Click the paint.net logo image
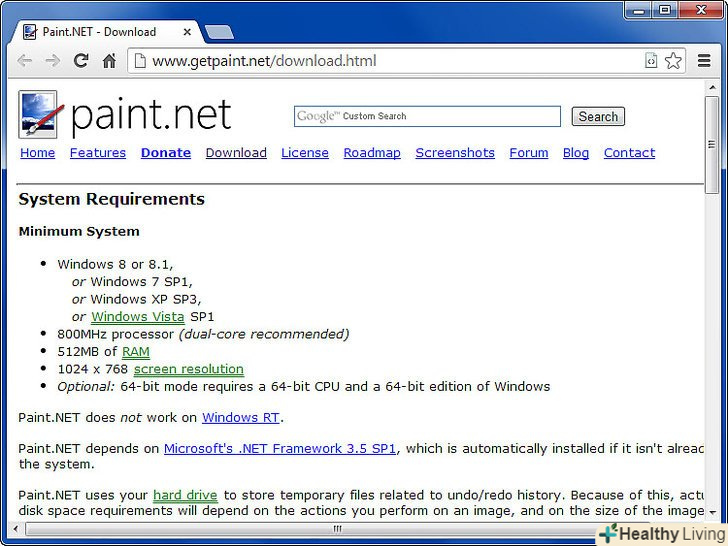 pyautogui.click(x=125, y=115)
